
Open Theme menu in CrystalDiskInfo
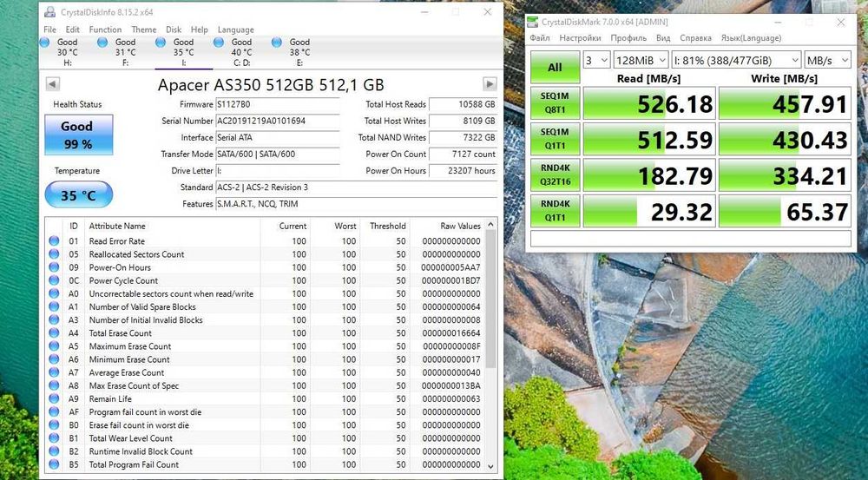point(143,30)
